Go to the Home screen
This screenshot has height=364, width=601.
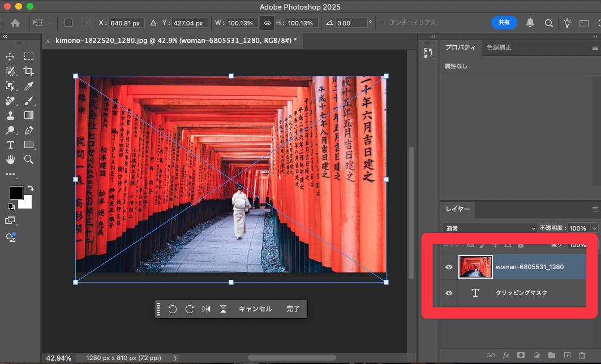[x=15, y=23]
